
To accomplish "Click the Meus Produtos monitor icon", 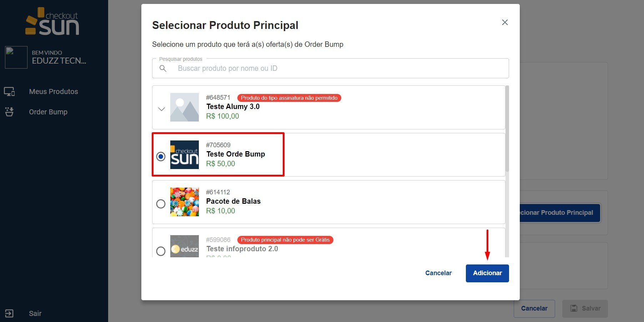I will [9, 92].
